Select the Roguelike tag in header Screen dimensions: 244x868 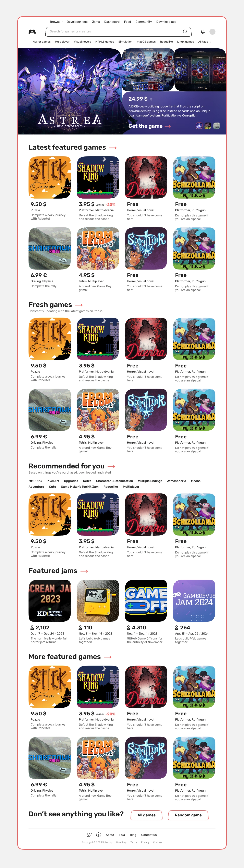[166, 42]
